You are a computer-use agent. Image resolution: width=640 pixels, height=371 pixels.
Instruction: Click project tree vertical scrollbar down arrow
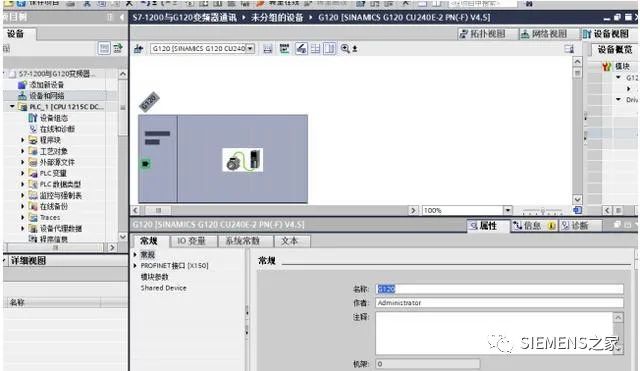tap(122, 237)
